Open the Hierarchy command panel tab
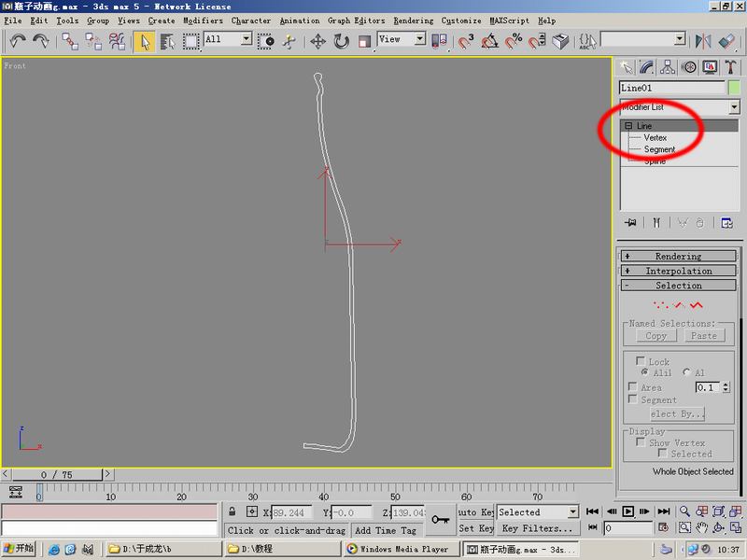Viewport: 747px width, 560px height. (x=668, y=67)
